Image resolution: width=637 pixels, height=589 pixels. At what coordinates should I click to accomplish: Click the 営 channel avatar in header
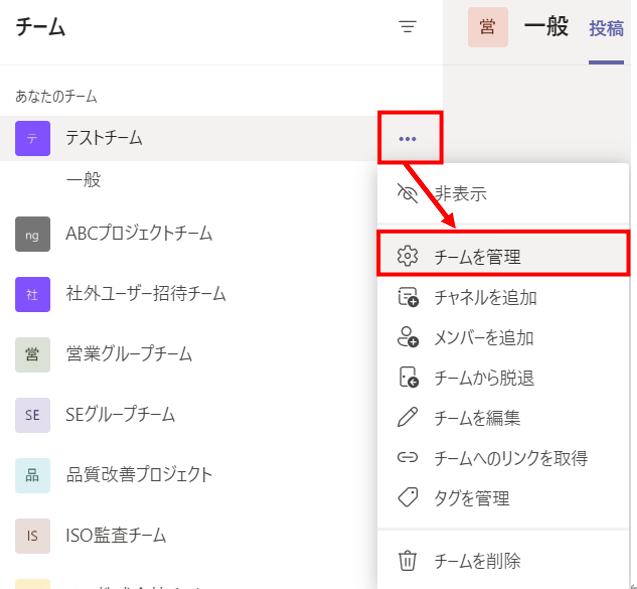click(487, 28)
